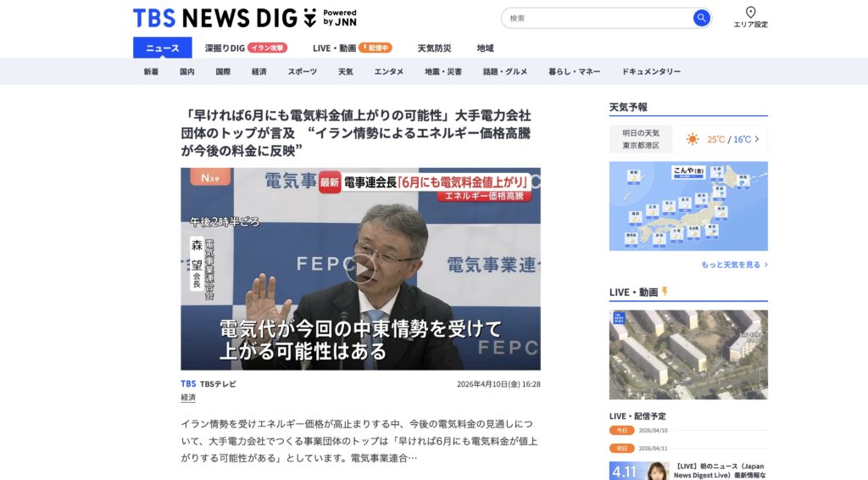This screenshot has width=868, height=480.
Task: Open the エリア設定 location pin icon
Action: click(751, 12)
